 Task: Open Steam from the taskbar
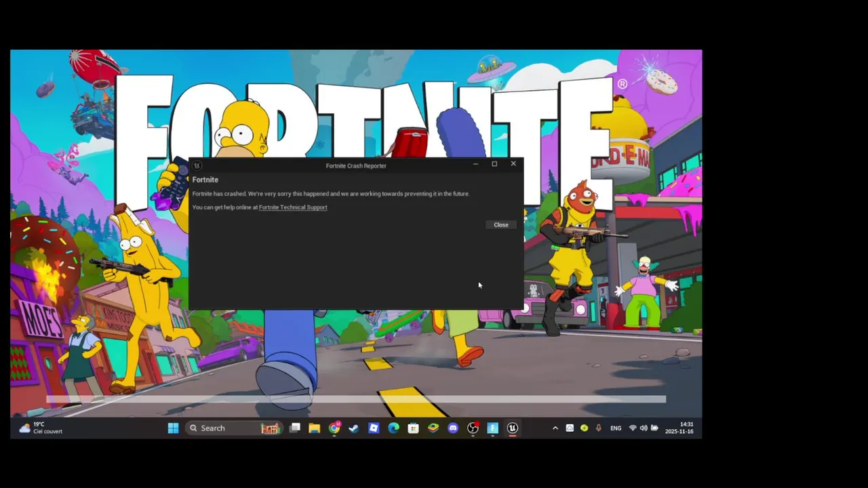[354, 428]
